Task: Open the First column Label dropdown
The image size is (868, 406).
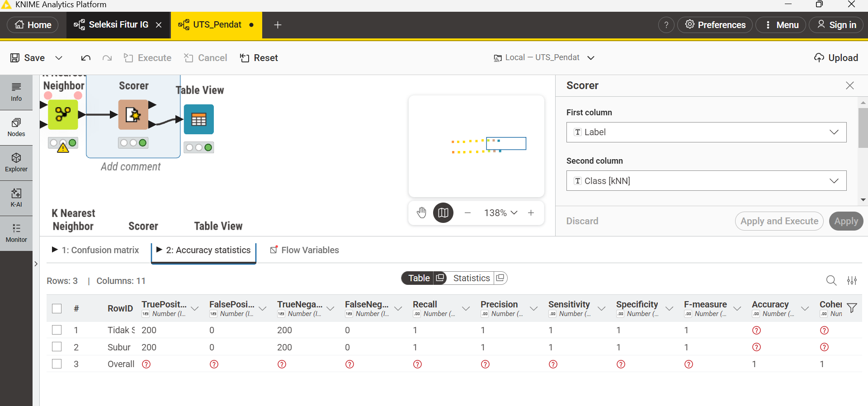Action: (x=706, y=132)
